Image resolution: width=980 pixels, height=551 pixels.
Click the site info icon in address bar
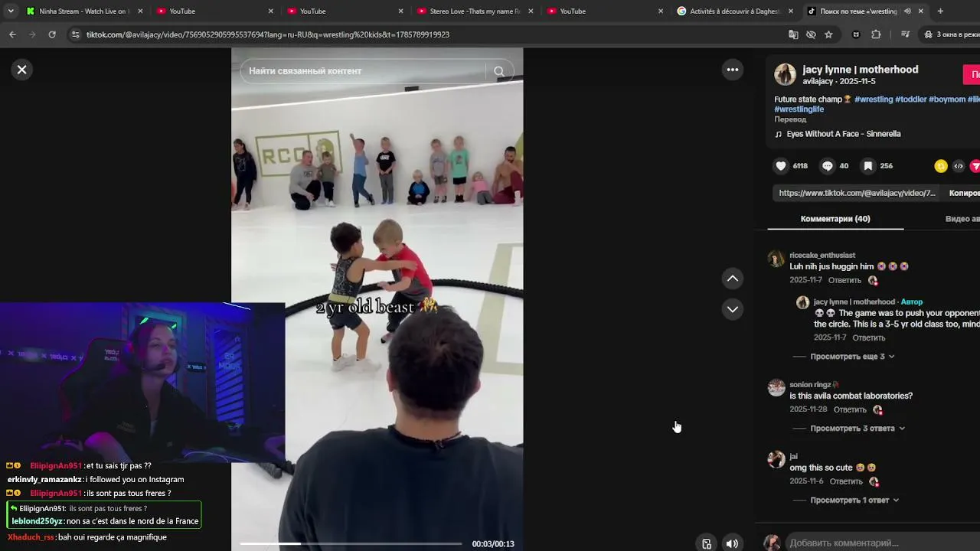(75, 34)
